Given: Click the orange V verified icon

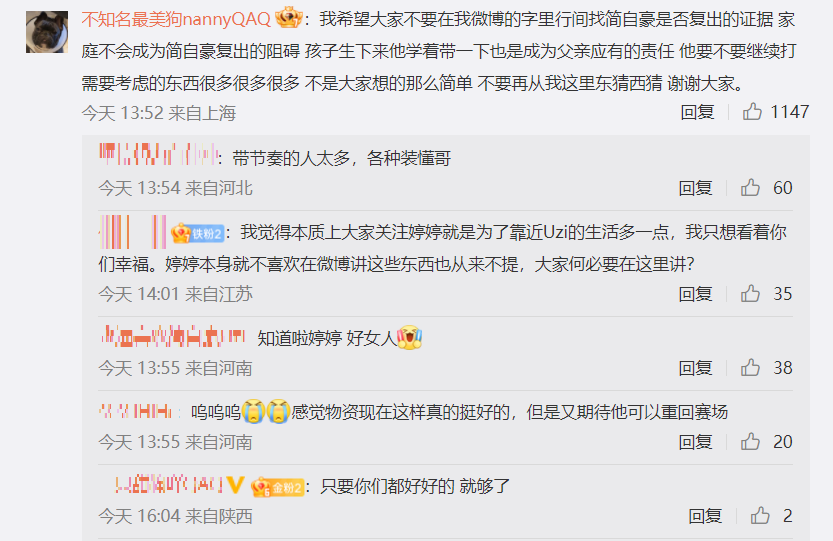Looking at the screenshot, I should [235, 484].
